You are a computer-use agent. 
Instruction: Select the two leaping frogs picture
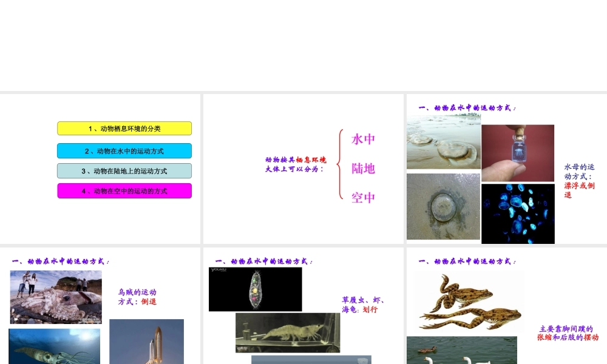click(x=469, y=302)
